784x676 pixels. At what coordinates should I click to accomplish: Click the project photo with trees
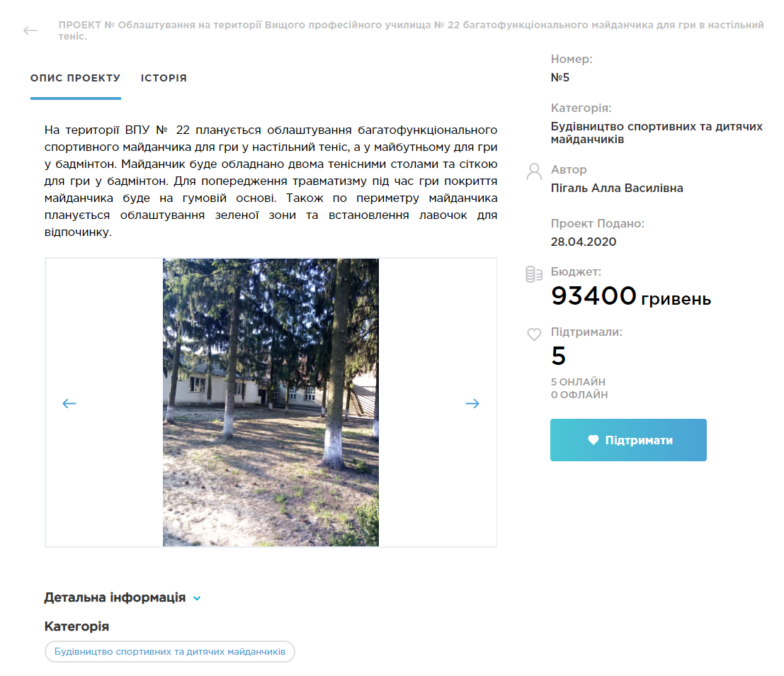click(271, 402)
